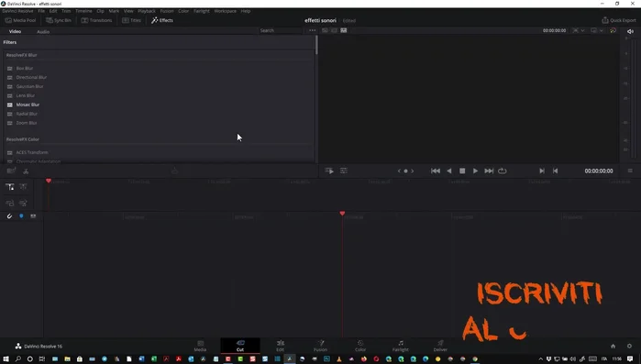
Task: Set the Out point marker
Action: pos(555,171)
